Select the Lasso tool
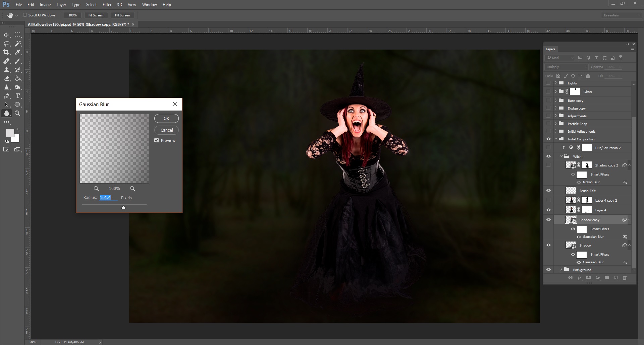644x345 pixels. pyautogui.click(x=6, y=44)
